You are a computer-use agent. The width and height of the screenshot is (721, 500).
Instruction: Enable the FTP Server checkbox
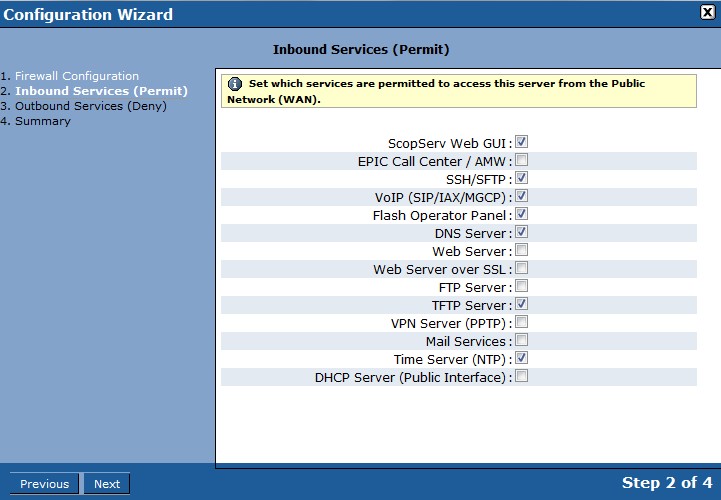coord(521,286)
